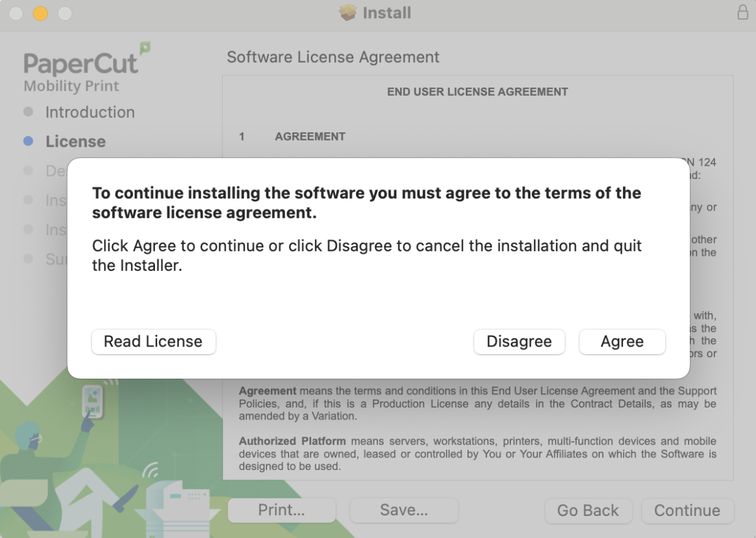Click the grey bullet beside Introduction step
756x538 pixels.
pyautogui.click(x=28, y=112)
